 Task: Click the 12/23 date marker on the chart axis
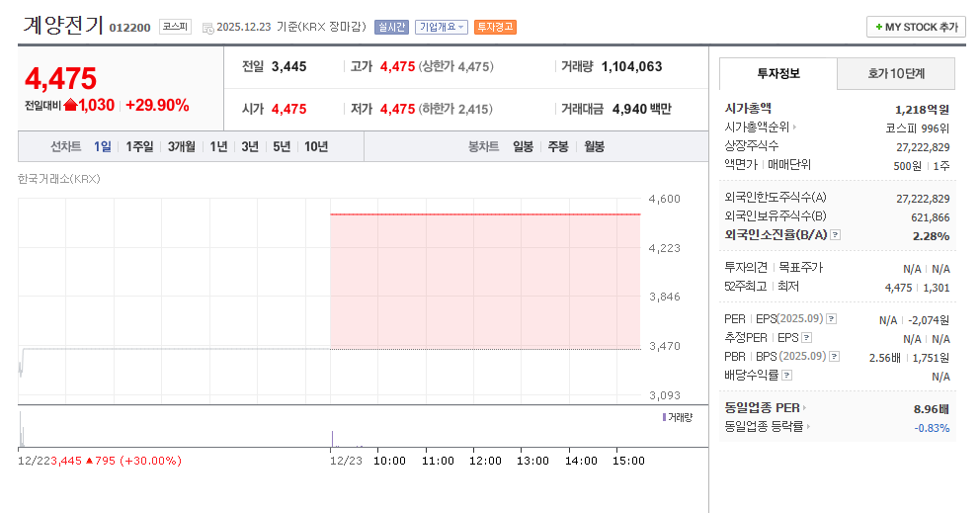pos(346,461)
